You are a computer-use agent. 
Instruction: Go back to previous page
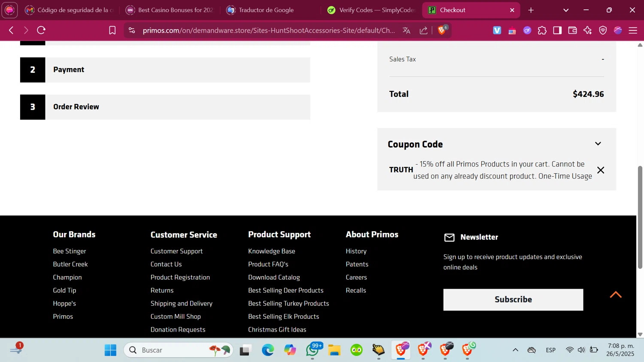click(x=11, y=30)
